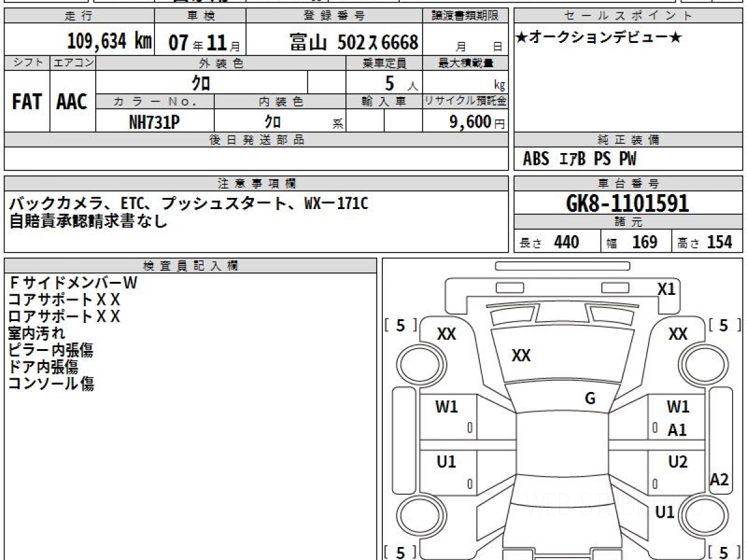Click tire rating [5] at rear-left corner
747x560 pixels.
(x=400, y=552)
